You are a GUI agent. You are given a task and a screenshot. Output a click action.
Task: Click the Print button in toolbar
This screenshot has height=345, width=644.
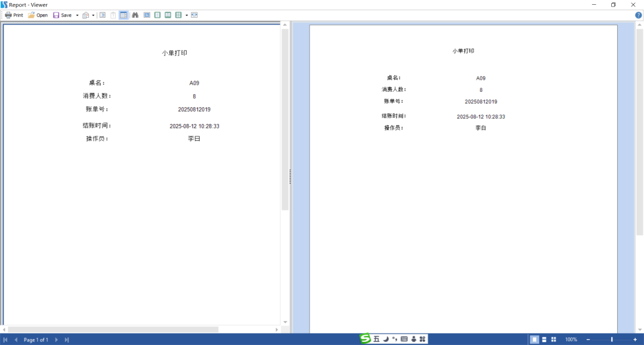[x=14, y=15]
